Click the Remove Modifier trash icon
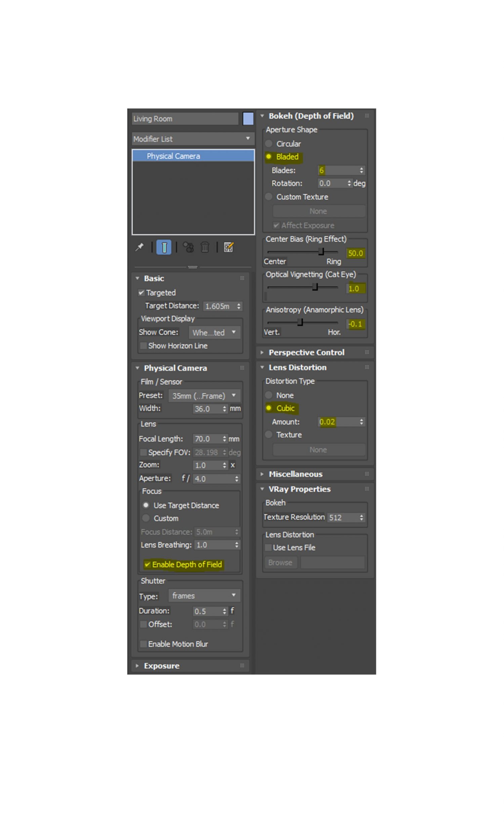The width and height of the screenshot is (504, 822). (x=205, y=247)
